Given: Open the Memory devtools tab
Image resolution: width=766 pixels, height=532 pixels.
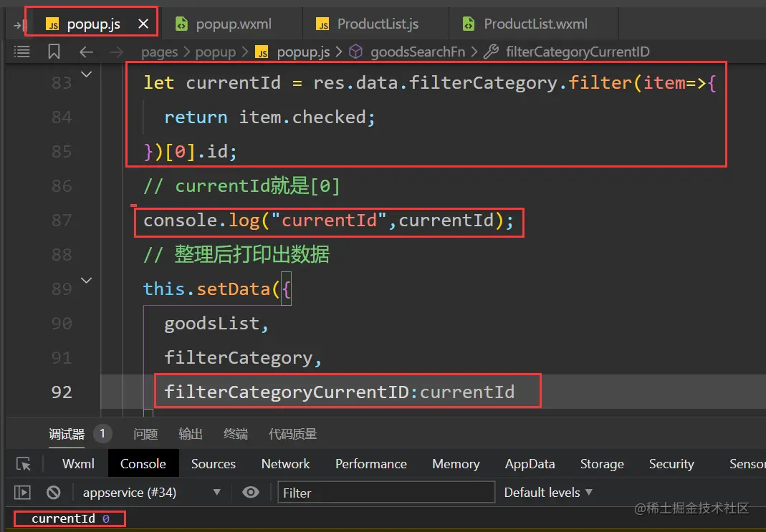Looking at the screenshot, I should 456,464.
